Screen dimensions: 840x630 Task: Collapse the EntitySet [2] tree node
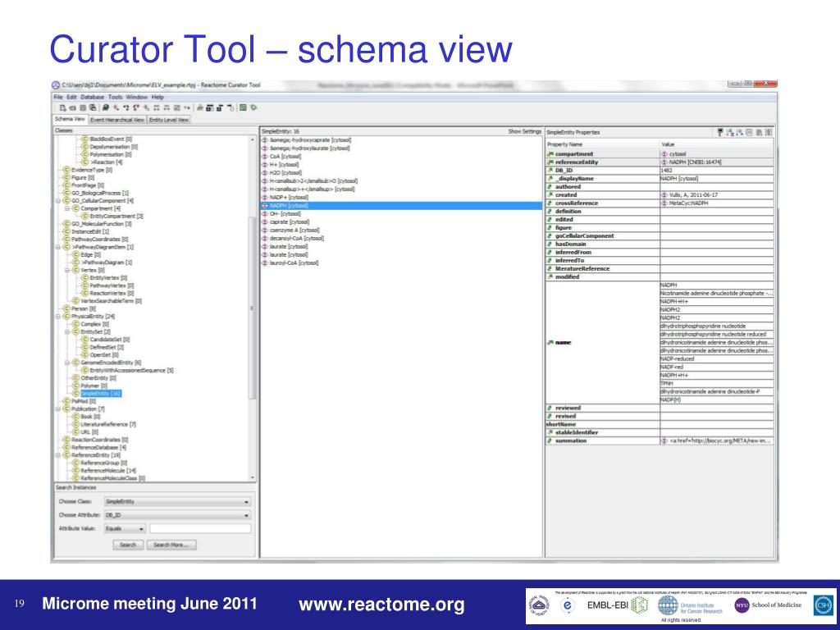pyautogui.click(x=67, y=332)
